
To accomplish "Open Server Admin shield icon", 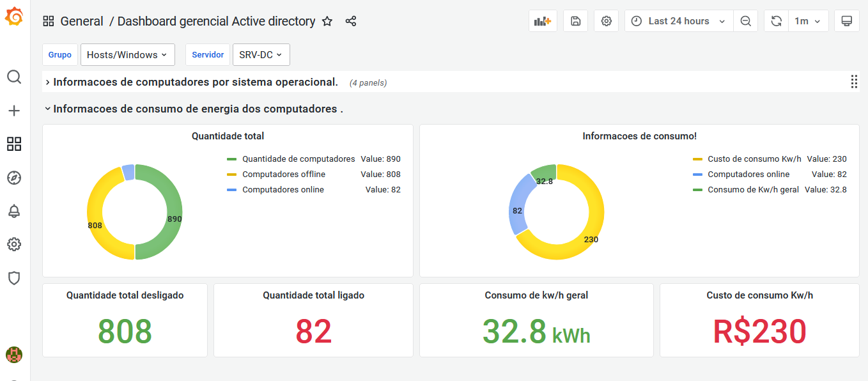I will coord(14,277).
